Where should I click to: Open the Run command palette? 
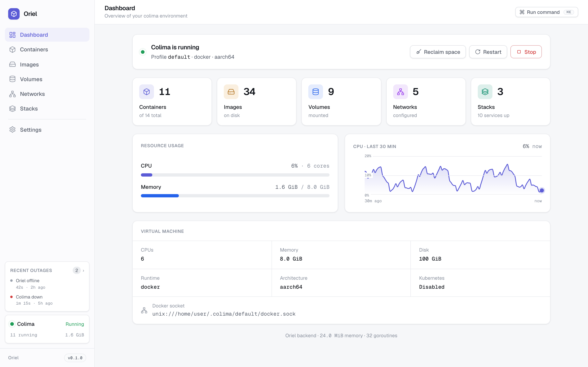click(x=547, y=12)
